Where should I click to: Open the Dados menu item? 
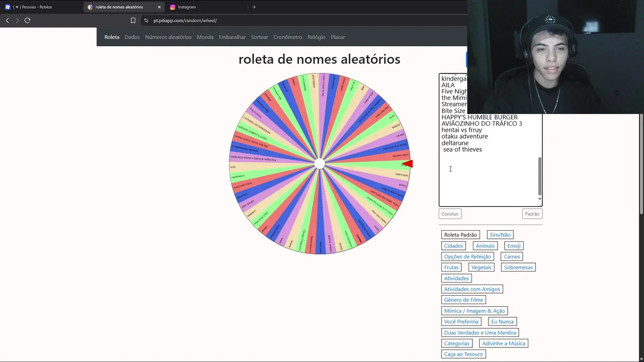click(x=132, y=37)
